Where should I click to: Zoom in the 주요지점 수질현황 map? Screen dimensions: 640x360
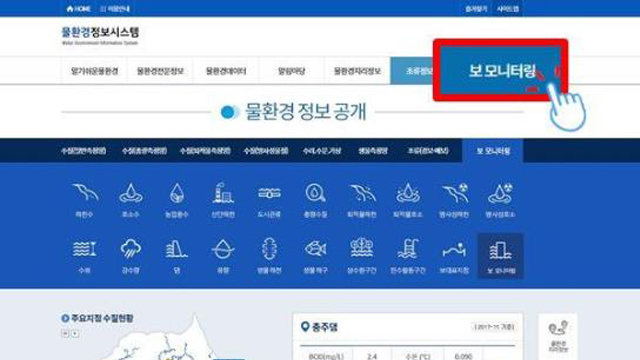tap(75, 333)
